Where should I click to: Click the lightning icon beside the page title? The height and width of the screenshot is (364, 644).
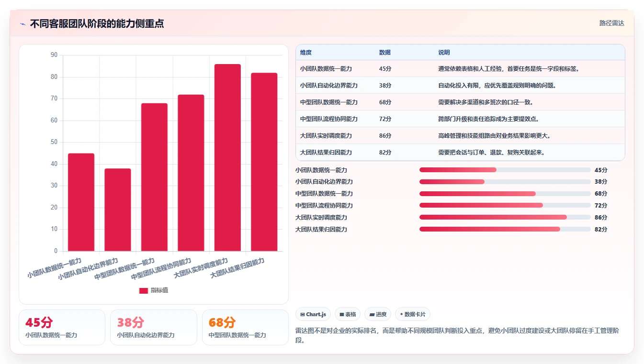click(x=23, y=24)
